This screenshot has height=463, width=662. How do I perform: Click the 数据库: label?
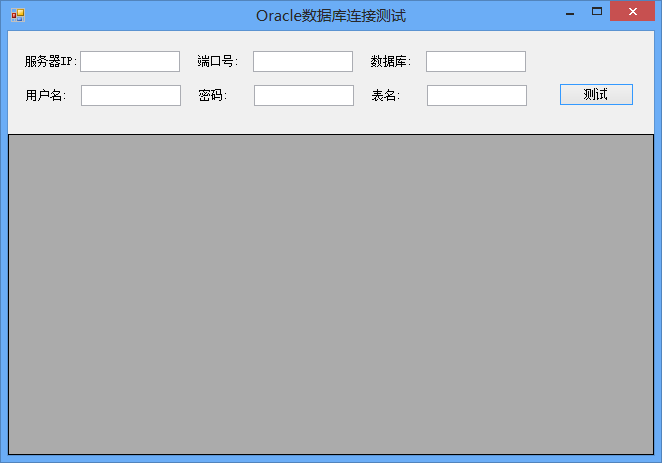point(391,62)
